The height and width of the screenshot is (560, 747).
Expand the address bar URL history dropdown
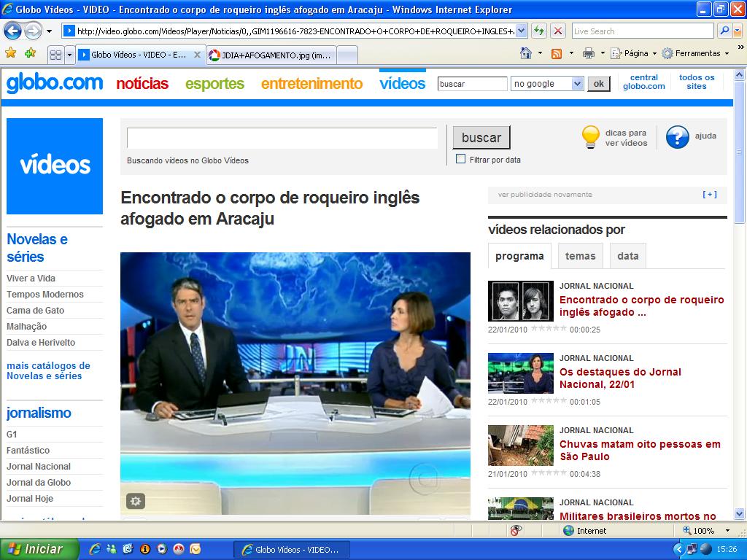pos(521,31)
